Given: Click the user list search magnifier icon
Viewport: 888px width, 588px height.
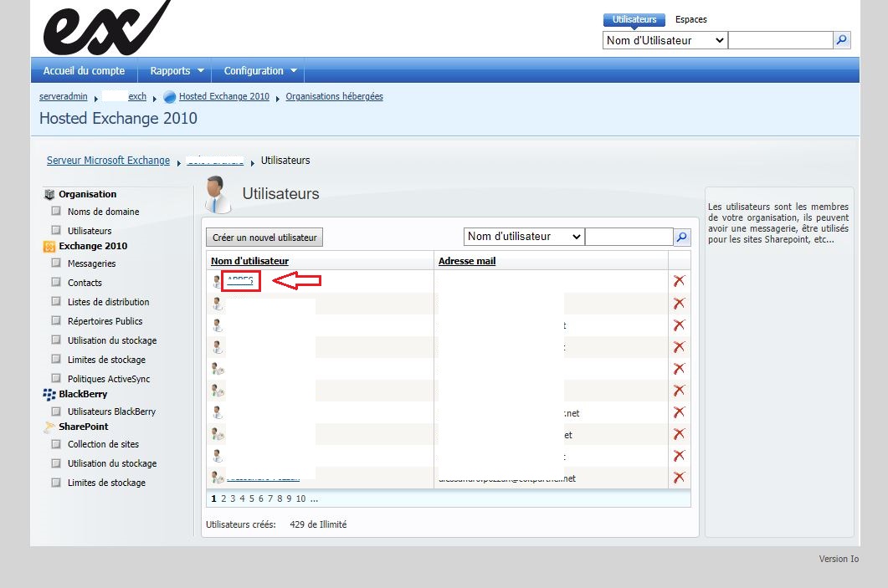Looking at the screenshot, I should pyautogui.click(x=682, y=237).
